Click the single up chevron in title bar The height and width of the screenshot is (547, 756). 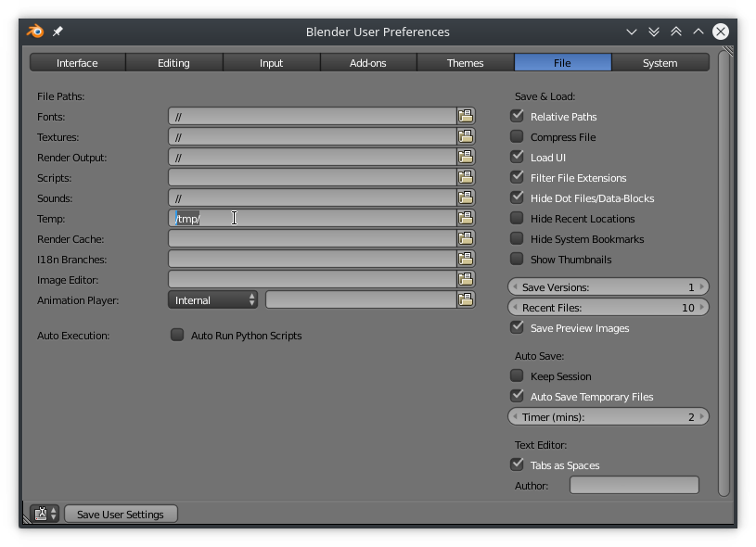coord(698,32)
